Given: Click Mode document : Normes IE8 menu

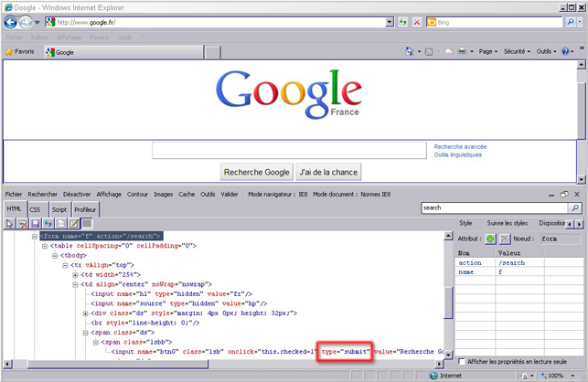Looking at the screenshot, I should click(351, 194).
